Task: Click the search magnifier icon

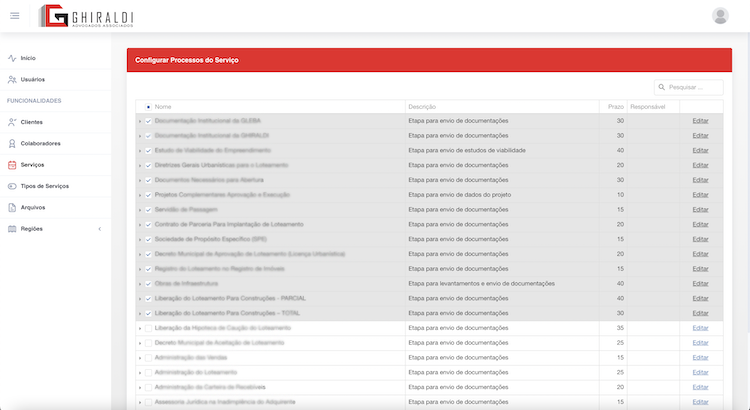Action: click(x=662, y=88)
